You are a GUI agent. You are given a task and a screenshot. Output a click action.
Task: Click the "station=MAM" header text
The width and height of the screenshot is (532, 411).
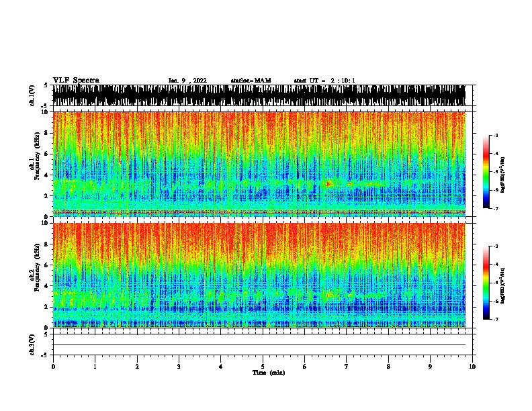coord(251,81)
